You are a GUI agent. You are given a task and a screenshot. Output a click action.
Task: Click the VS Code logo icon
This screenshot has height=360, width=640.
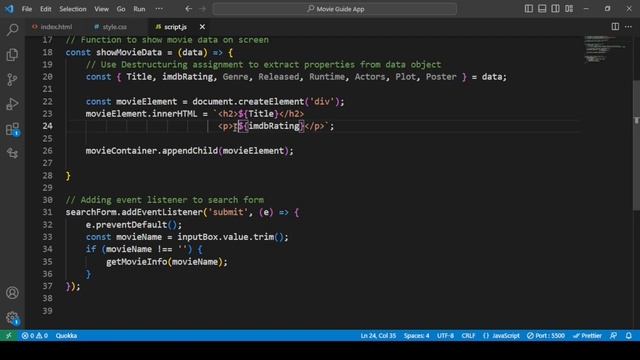click(x=9, y=9)
